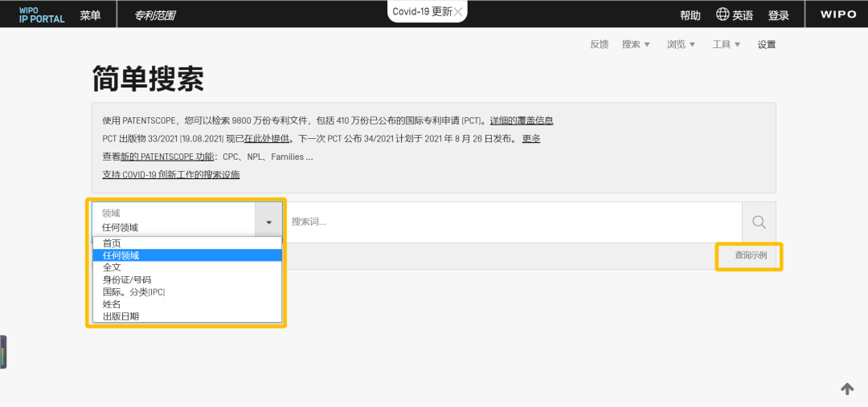The width and height of the screenshot is (868, 407).
Task: Expand the 工具 dropdown menu
Action: click(x=727, y=45)
